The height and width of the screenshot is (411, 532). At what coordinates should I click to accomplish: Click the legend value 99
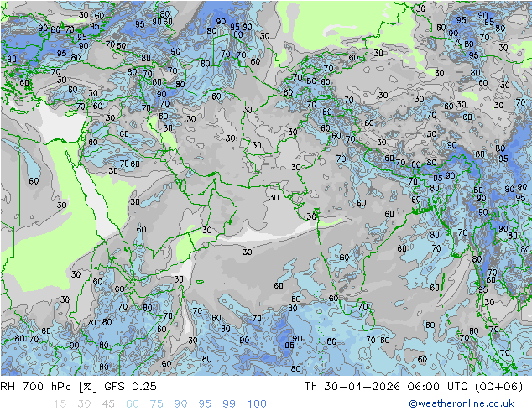coord(229,404)
